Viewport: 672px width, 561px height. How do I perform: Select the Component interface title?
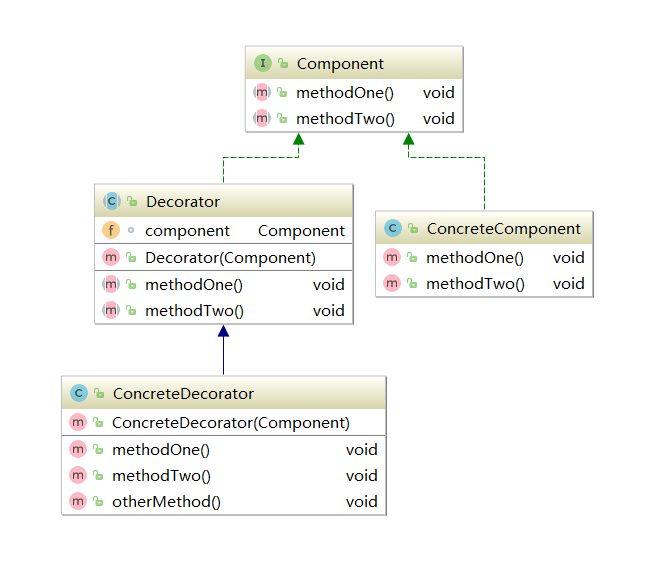pos(340,64)
